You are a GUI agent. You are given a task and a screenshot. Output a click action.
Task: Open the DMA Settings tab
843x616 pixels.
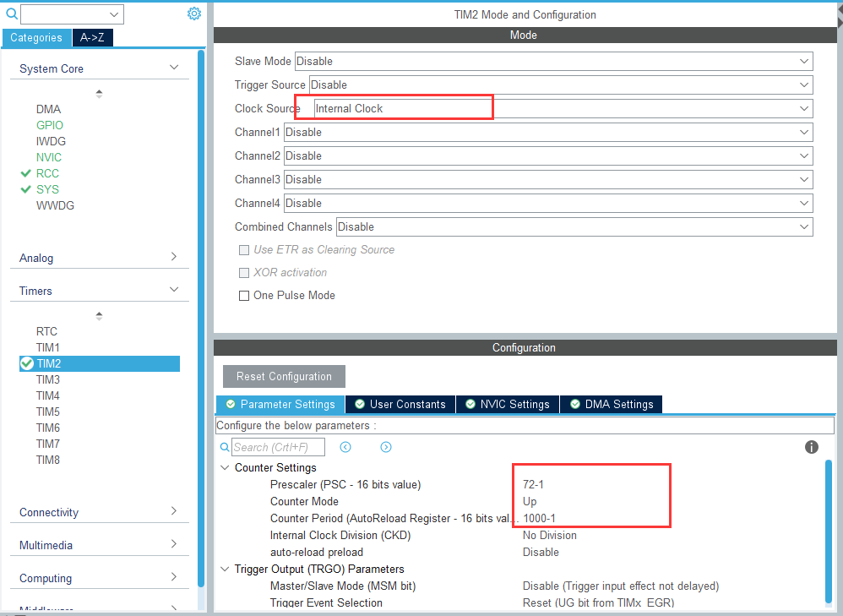point(612,404)
